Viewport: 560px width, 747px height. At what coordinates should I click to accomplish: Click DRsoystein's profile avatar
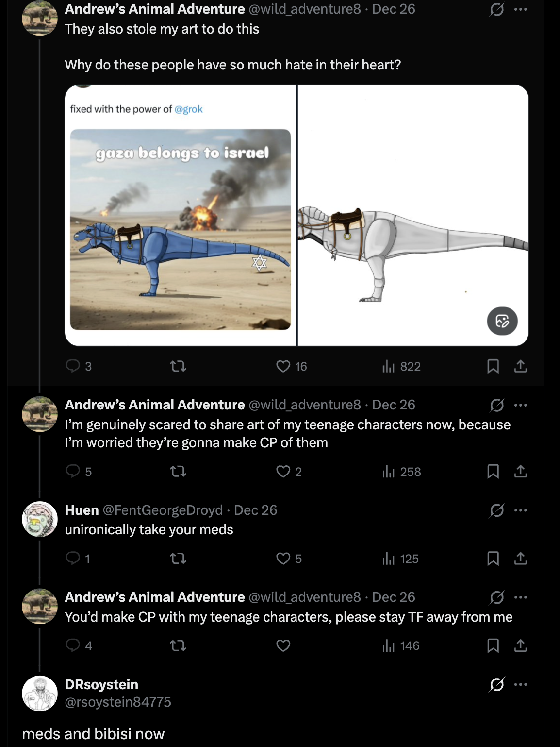[x=40, y=693]
